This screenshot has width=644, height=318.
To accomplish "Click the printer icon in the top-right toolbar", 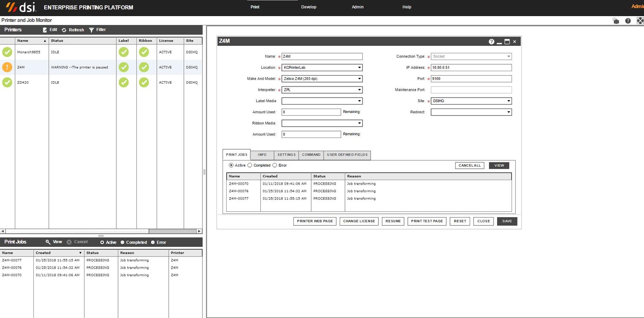I will coord(616,21).
